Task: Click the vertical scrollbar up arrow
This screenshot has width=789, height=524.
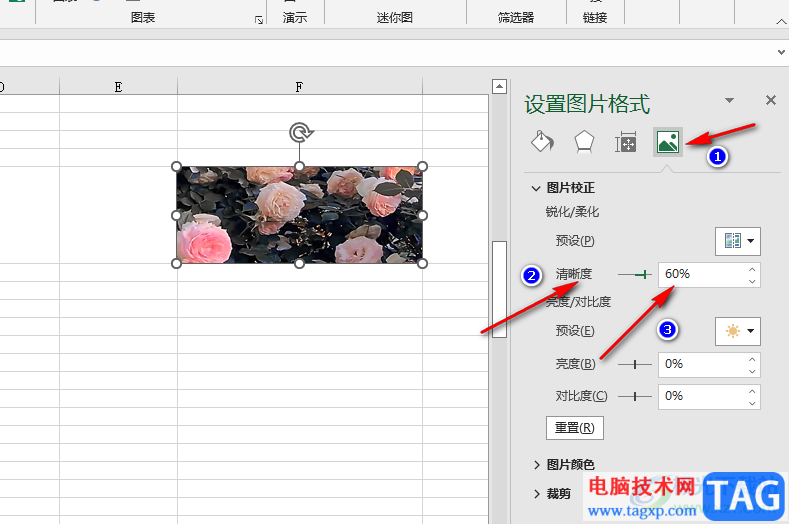Action: pos(499,87)
